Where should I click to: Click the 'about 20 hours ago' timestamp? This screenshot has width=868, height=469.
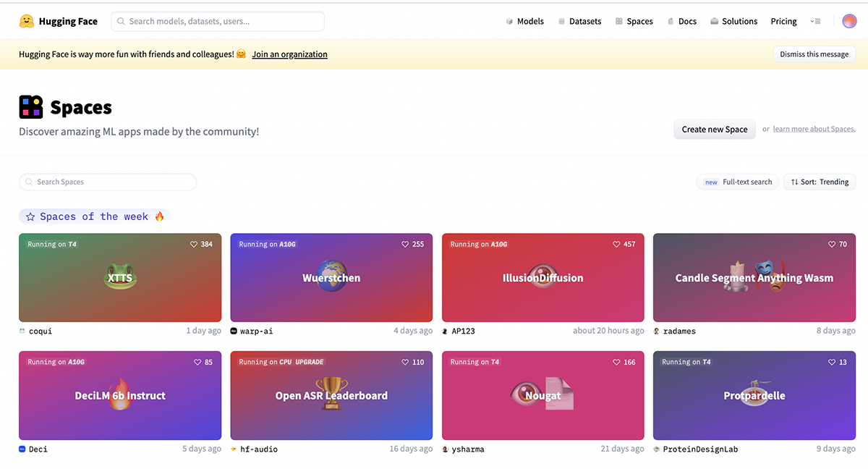point(608,331)
